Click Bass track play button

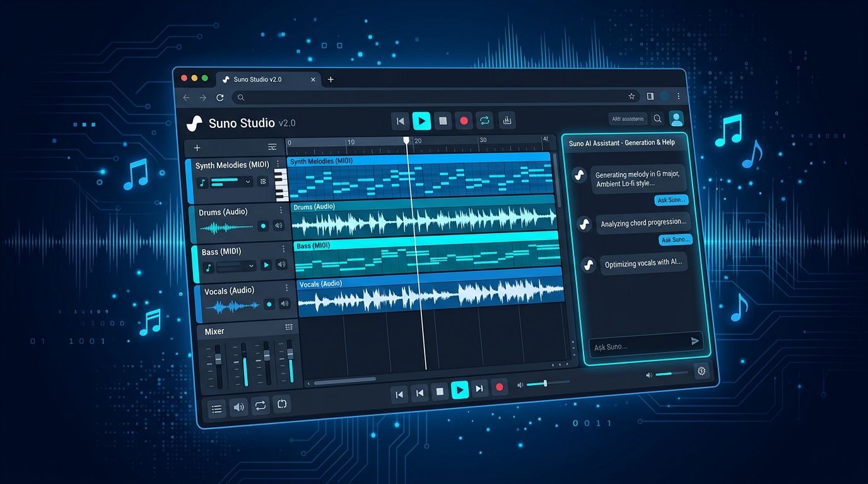click(266, 265)
